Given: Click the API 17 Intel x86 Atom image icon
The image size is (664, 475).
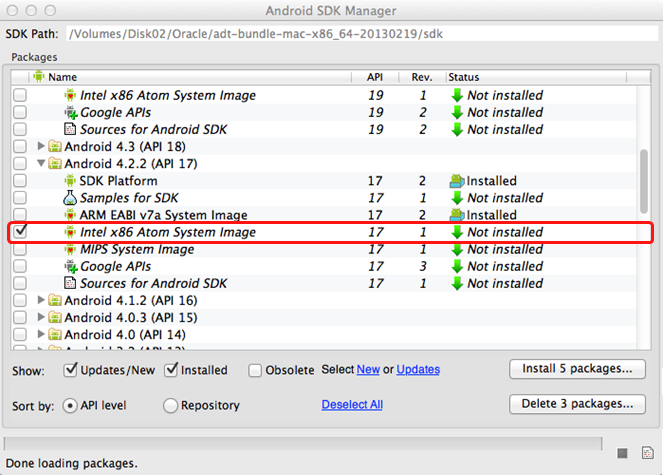Looking at the screenshot, I should pyautogui.click(x=69, y=232).
